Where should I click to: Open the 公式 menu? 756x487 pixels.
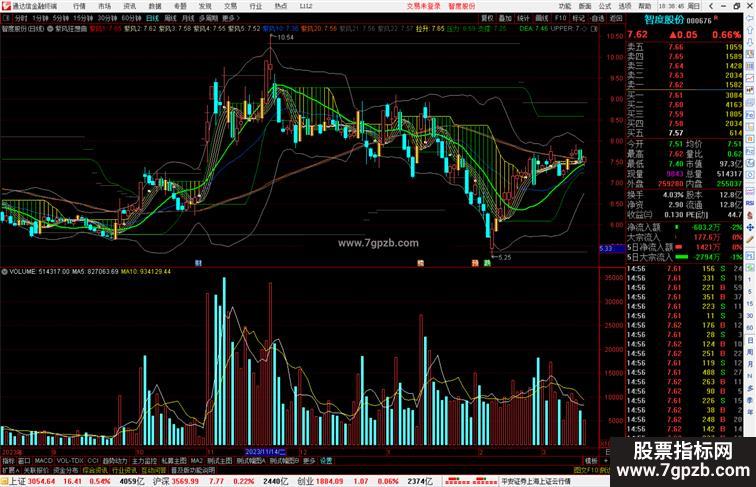(x=605, y=6)
